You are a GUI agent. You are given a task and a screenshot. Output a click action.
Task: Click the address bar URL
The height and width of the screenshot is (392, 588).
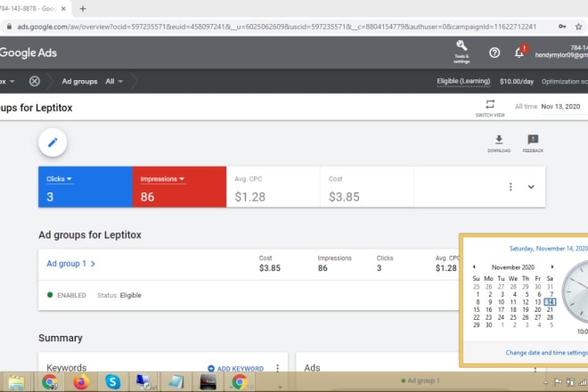tap(277, 27)
